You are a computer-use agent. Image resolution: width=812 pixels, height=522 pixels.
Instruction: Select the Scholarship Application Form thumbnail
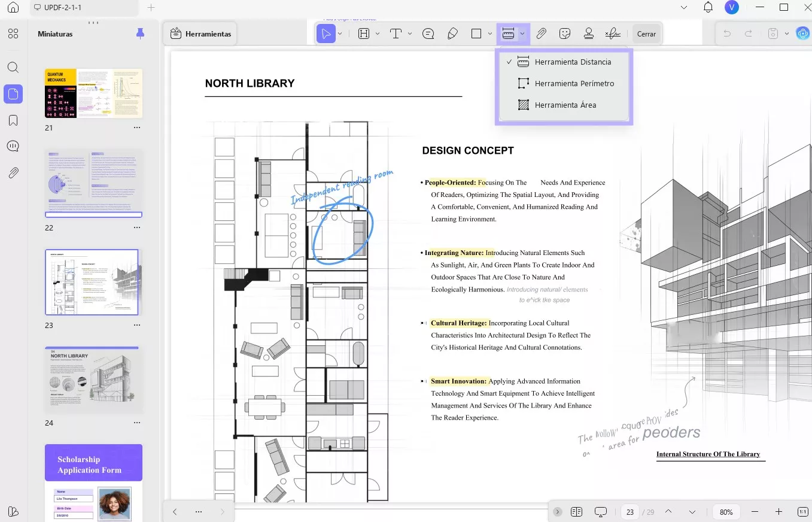94,482
